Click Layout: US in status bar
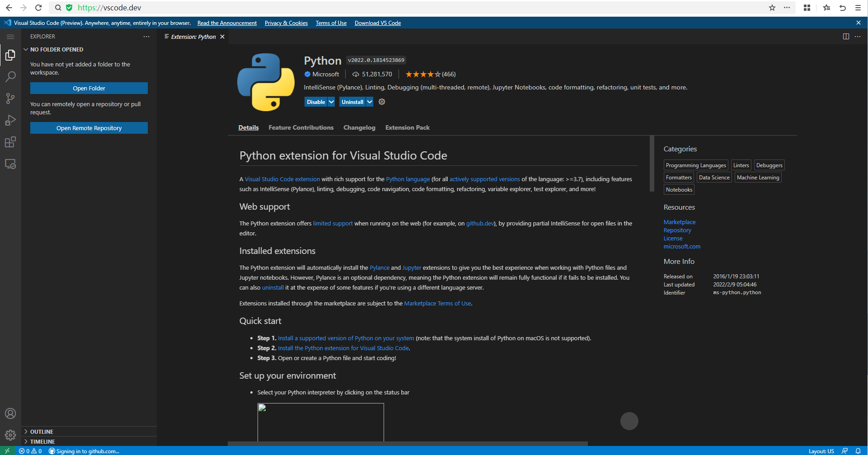 coord(821,451)
